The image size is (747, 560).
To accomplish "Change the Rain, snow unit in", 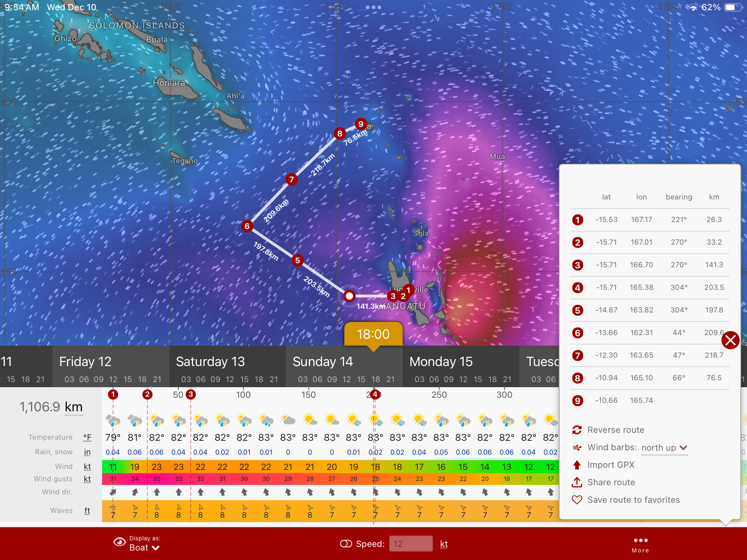I will click(87, 452).
